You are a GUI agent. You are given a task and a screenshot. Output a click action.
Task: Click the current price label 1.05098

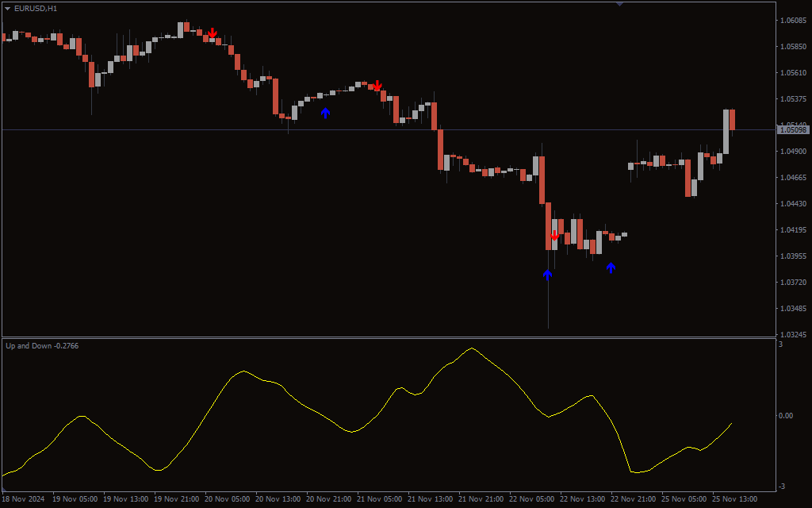tap(793, 129)
